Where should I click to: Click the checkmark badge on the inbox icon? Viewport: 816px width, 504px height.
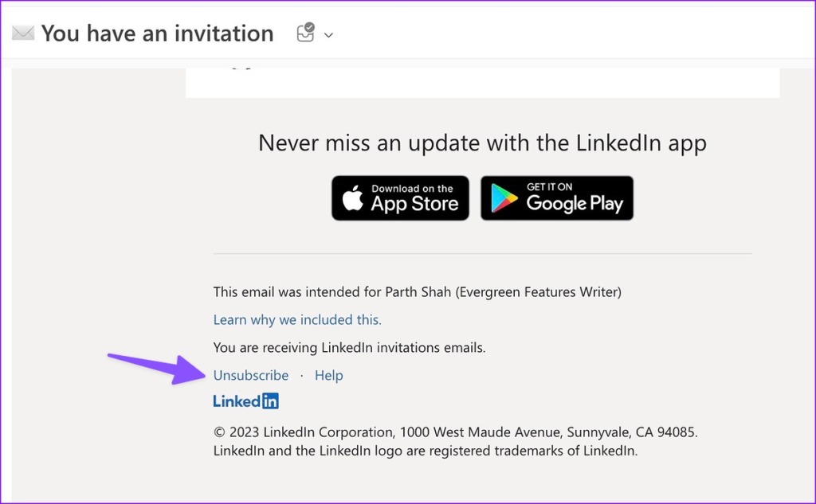(310, 29)
